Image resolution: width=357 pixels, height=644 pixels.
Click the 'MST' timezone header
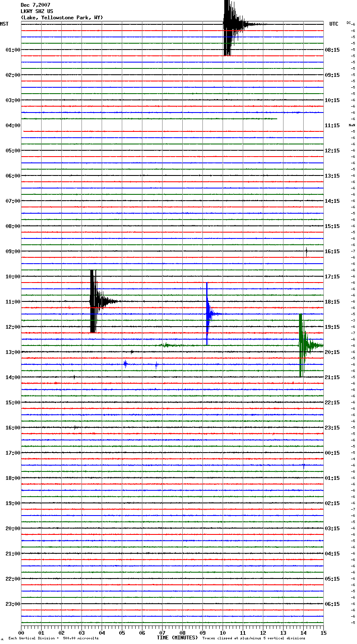4,24
